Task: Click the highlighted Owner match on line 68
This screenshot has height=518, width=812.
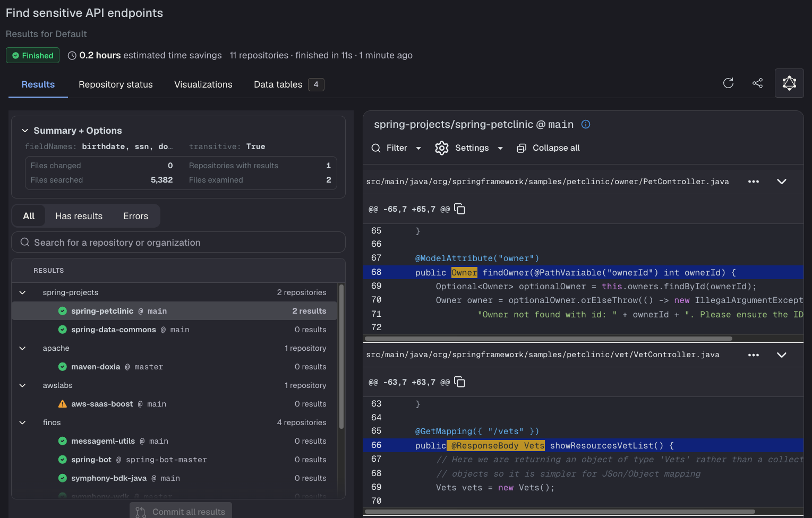Action: click(464, 272)
